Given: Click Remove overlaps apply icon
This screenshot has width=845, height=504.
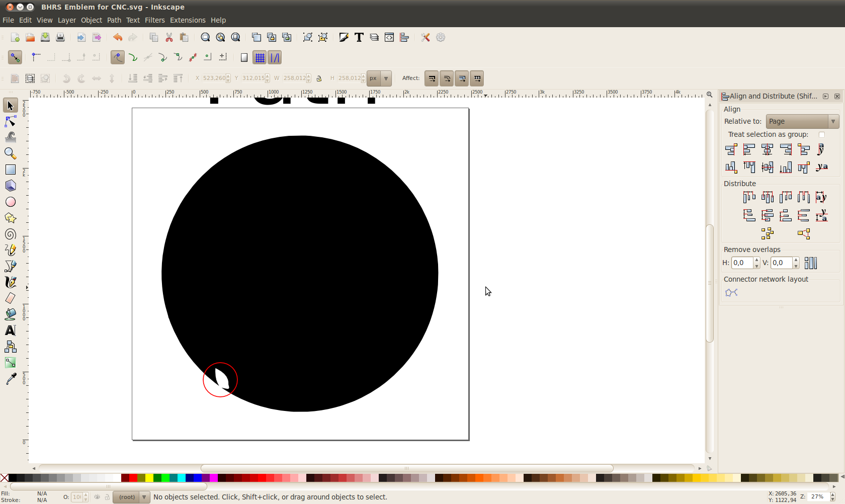Looking at the screenshot, I should click(811, 263).
